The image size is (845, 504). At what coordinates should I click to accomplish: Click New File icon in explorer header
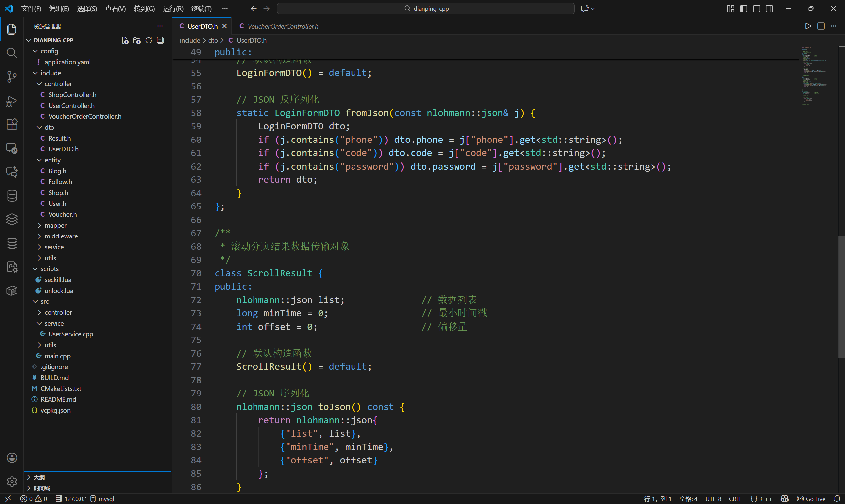[125, 41]
